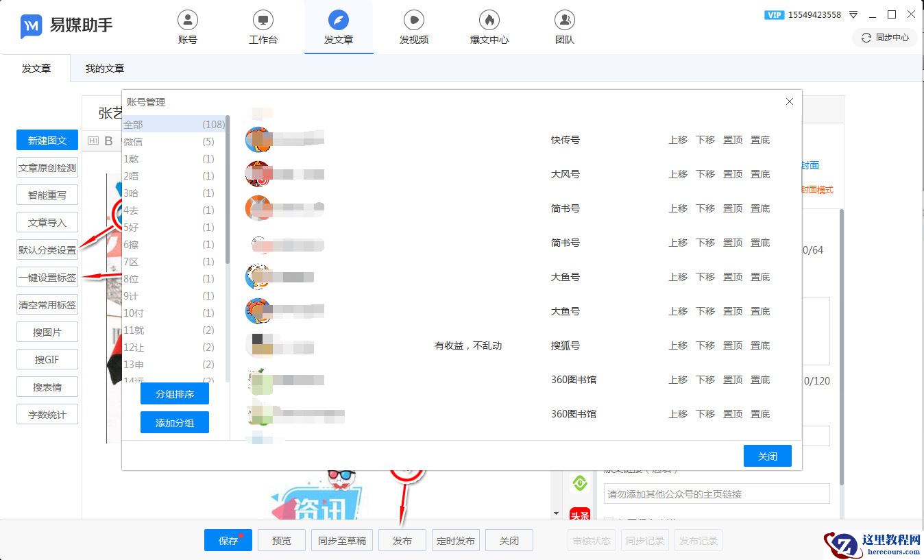Viewport: 924px width, 560px height.
Task: Select the 9计 group
Action: (x=174, y=296)
